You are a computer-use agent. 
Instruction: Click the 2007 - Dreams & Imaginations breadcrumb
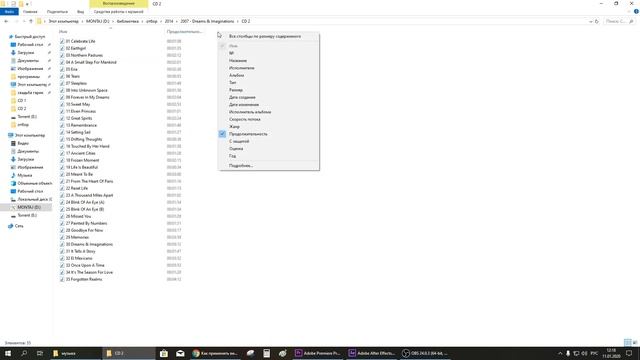pos(207,21)
